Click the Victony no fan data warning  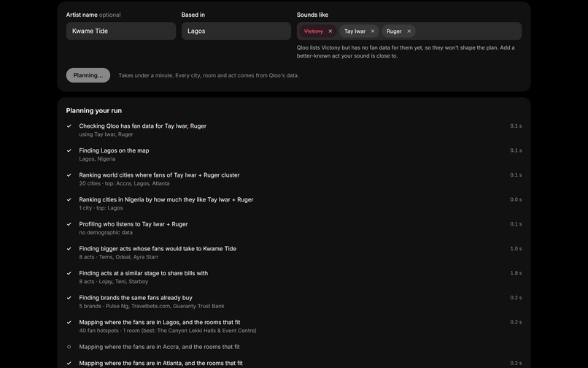pos(406,52)
